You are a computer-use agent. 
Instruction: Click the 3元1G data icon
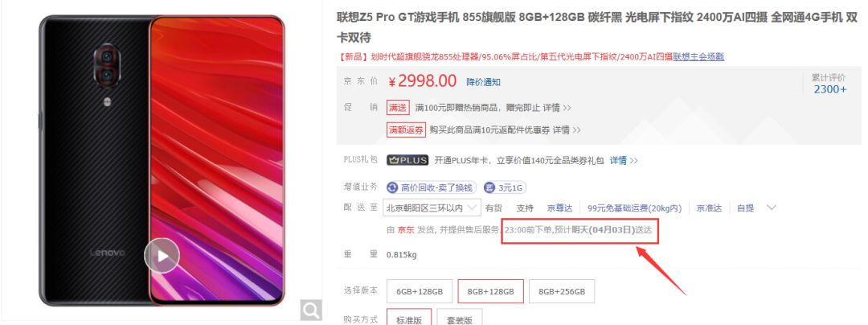(489, 187)
